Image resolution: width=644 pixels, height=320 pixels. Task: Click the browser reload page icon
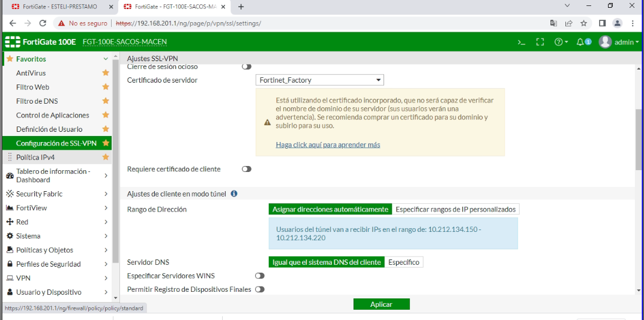pos(43,23)
